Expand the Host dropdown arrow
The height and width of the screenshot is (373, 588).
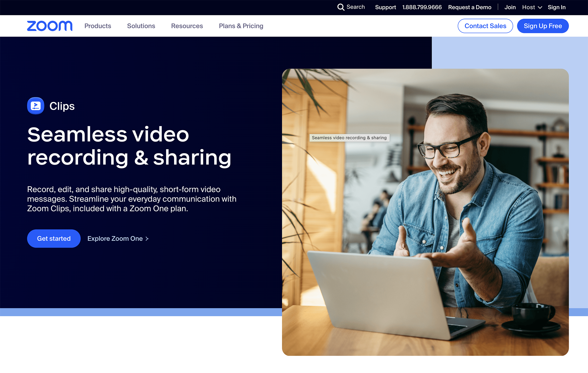[x=540, y=7]
